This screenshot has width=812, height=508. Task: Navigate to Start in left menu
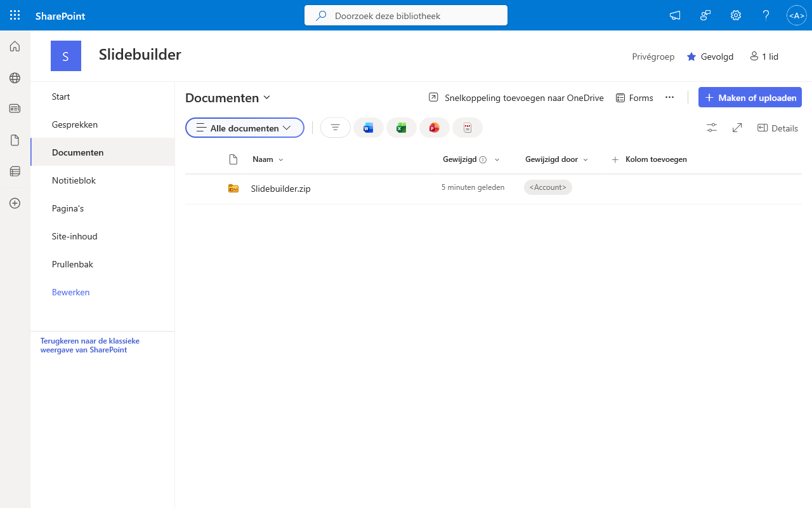pos(103,97)
